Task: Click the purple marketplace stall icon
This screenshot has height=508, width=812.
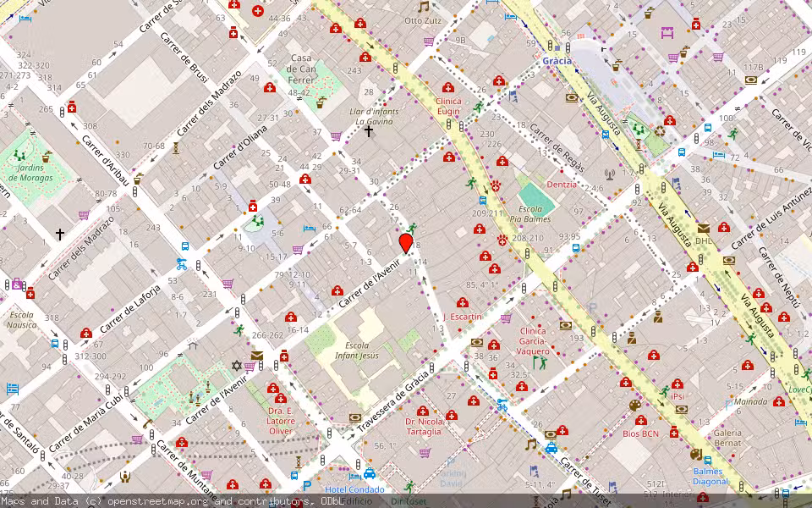Action: point(667,33)
